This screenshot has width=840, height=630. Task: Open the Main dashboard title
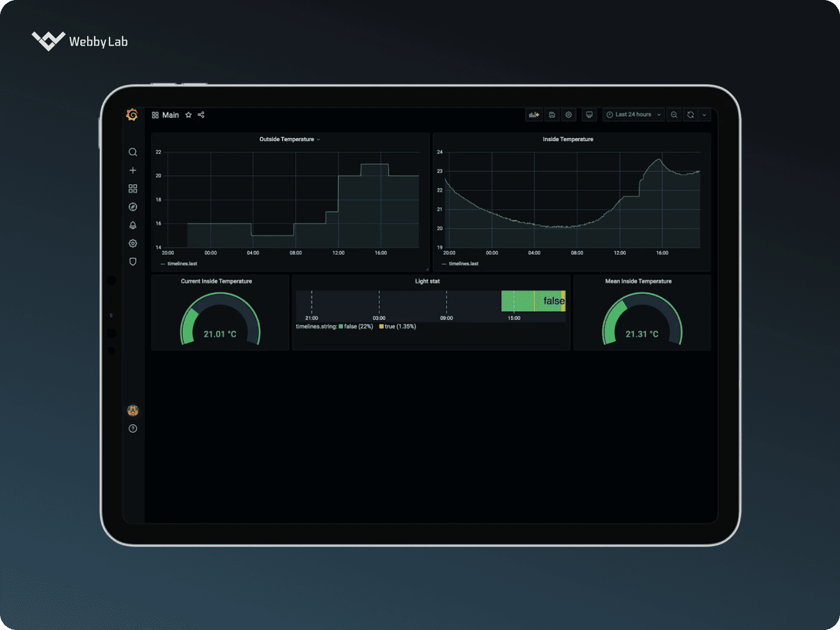pyautogui.click(x=171, y=115)
